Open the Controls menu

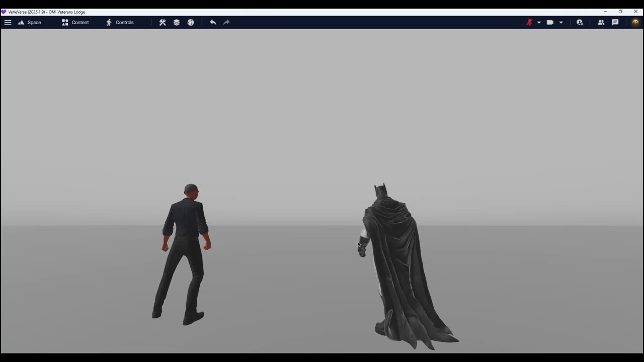[x=120, y=22]
